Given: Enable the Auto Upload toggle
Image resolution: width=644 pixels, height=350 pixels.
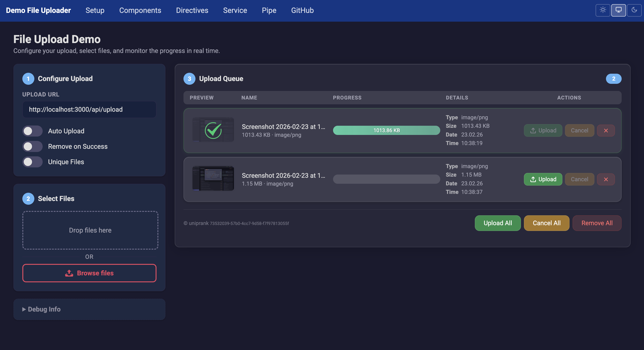Looking at the screenshot, I should click(32, 131).
